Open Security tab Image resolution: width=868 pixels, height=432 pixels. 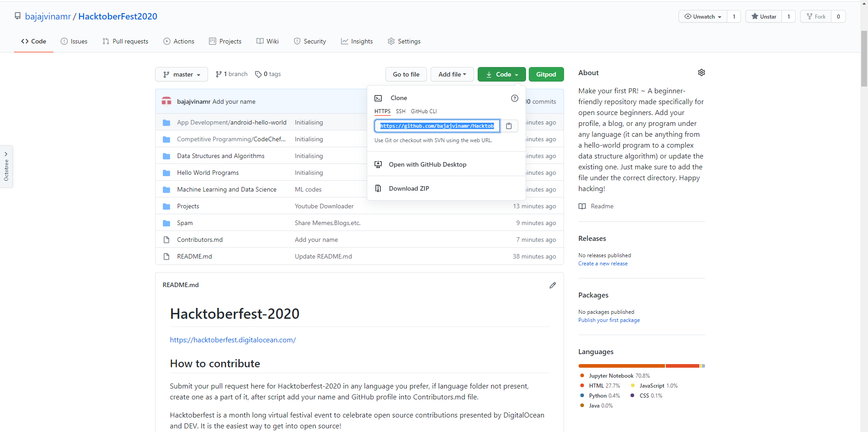(x=310, y=41)
